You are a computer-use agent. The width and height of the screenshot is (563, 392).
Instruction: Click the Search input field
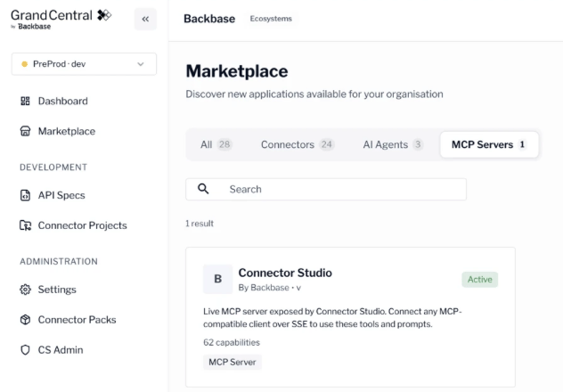click(326, 190)
